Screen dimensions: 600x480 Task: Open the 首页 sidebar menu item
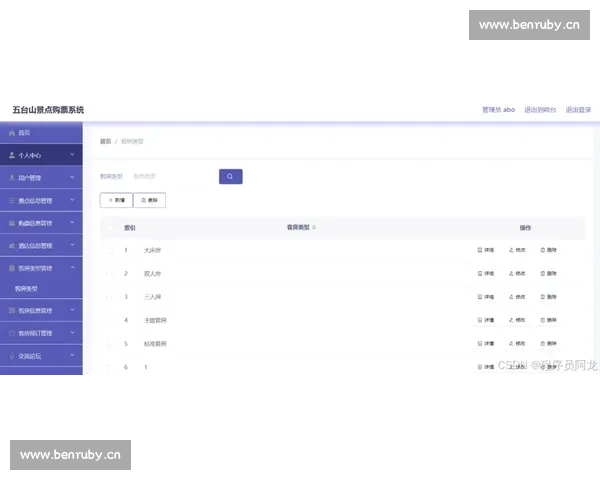click(24, 132)
